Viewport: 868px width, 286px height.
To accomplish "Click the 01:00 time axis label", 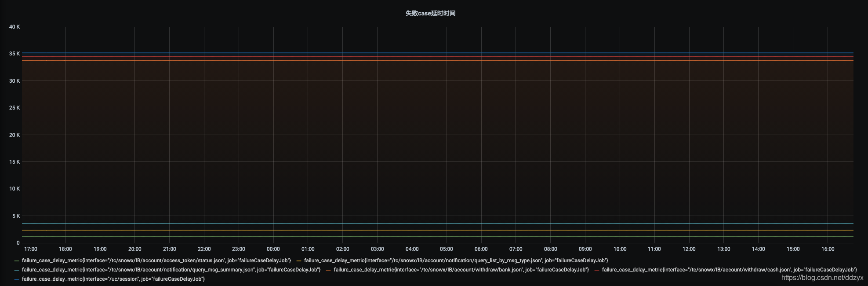I will tap(308, 249).
